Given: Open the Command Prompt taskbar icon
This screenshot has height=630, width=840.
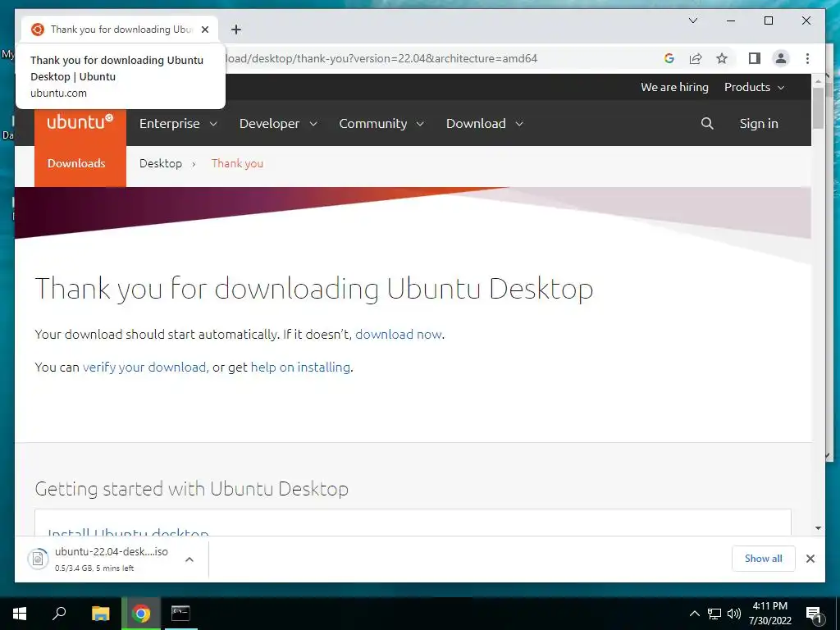Looking at the screenshot, I should coord(180,614).
